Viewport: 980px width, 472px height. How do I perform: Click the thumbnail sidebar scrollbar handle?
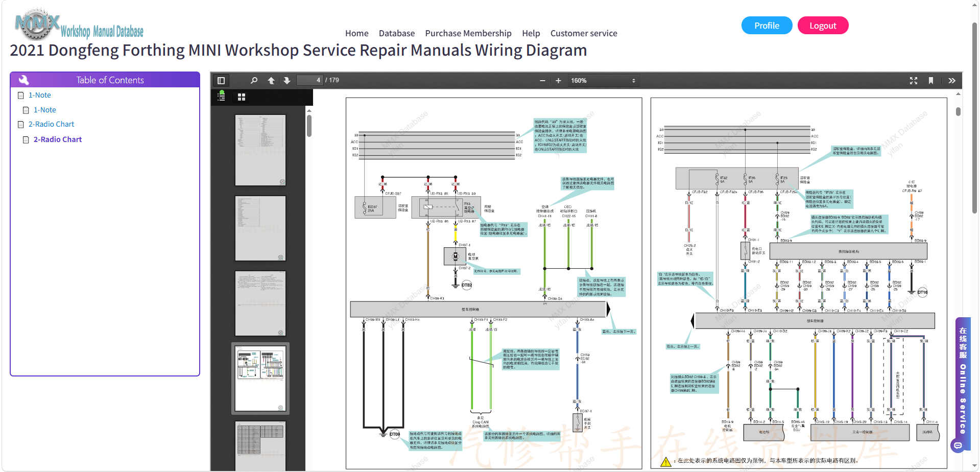coord(309,126)
